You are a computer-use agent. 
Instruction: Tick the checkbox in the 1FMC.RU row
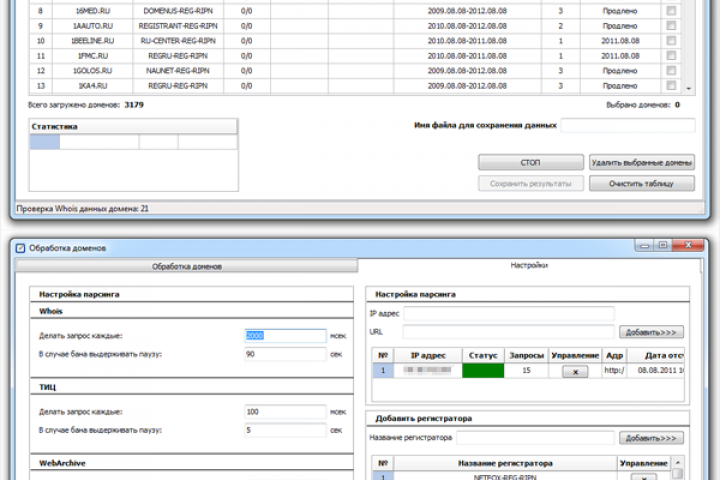click(671, 56)
